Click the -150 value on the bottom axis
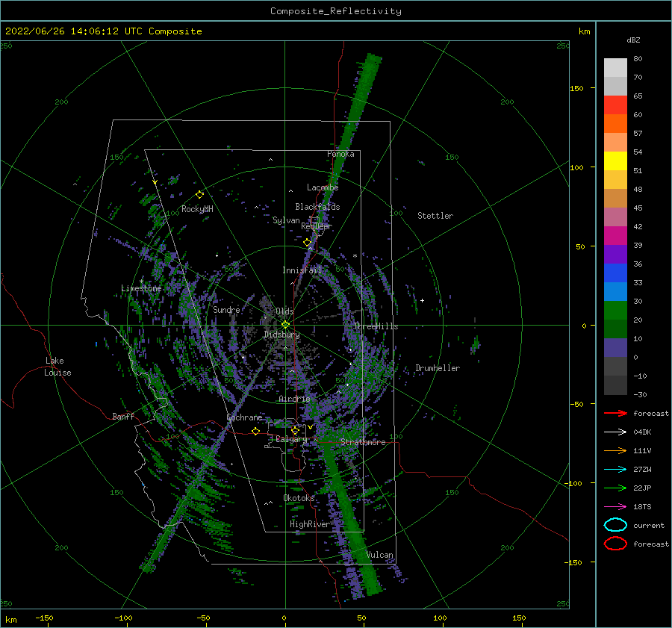 [44, 618]
